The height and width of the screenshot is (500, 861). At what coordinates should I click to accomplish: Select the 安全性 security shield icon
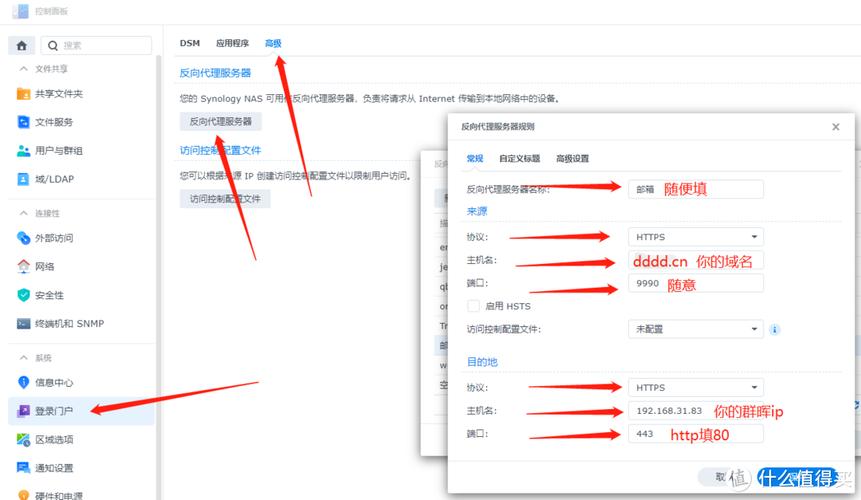click(x=24, y=295)
